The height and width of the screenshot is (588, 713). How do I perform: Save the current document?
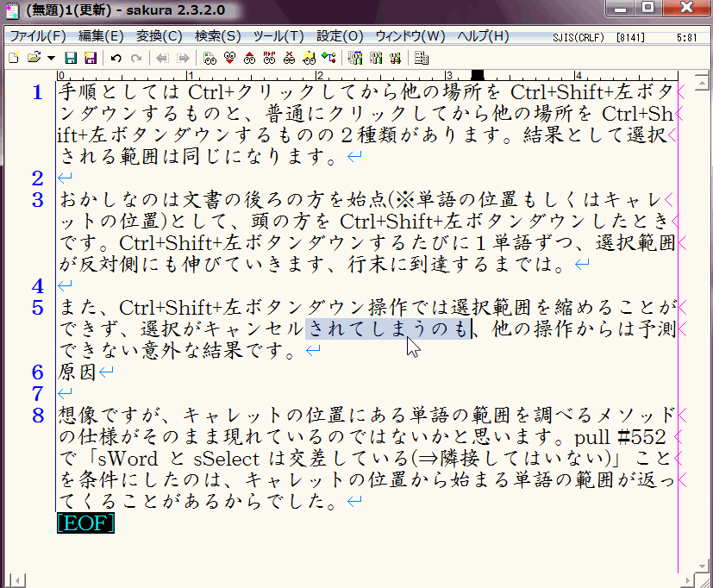[70, 58]
